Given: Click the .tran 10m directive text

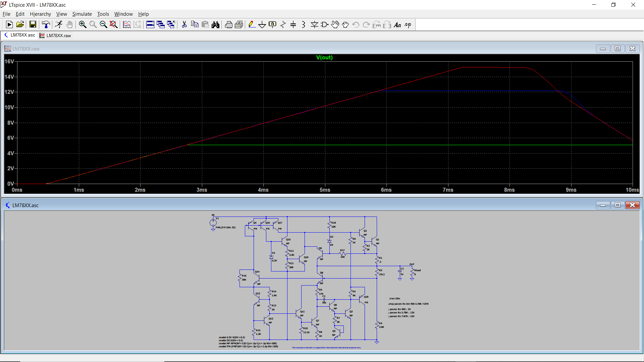Looking at the screenshot, I should coord(394,298).
